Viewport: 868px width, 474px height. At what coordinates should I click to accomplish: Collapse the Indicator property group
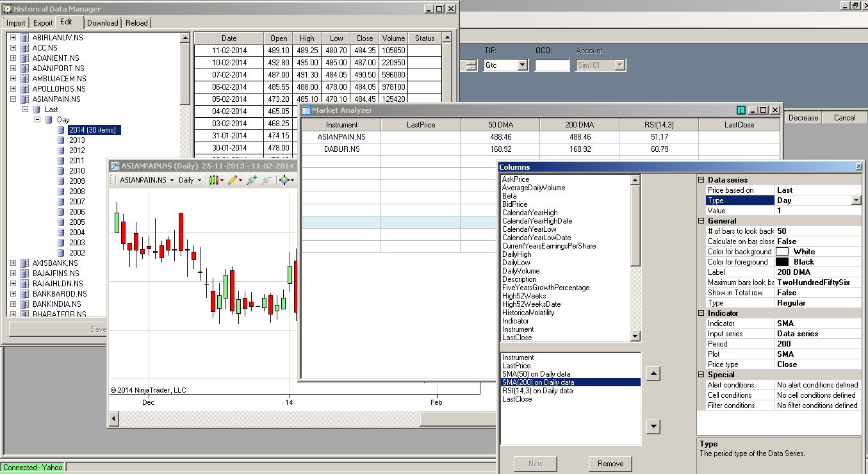(701, 313)
